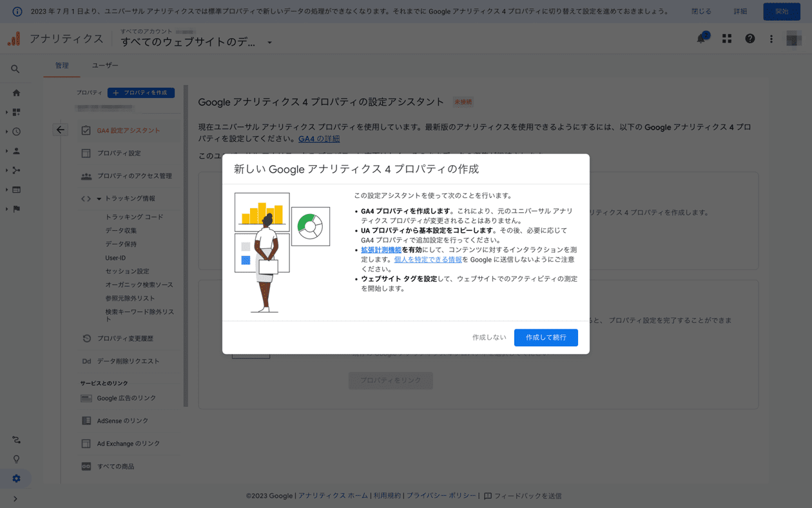The height and width of the screenshot is (508, 812).
Task: Click the Analytics logo icon
Action: click(14, 39)
